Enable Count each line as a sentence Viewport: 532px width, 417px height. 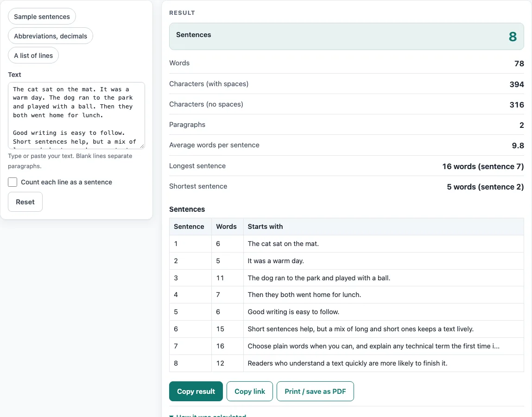point(13,182)
